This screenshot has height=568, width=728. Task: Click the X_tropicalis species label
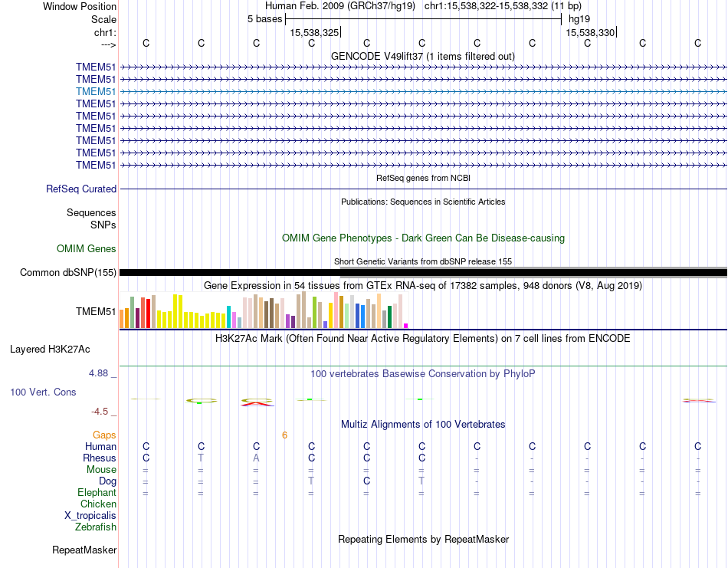(x=90, y=516)
